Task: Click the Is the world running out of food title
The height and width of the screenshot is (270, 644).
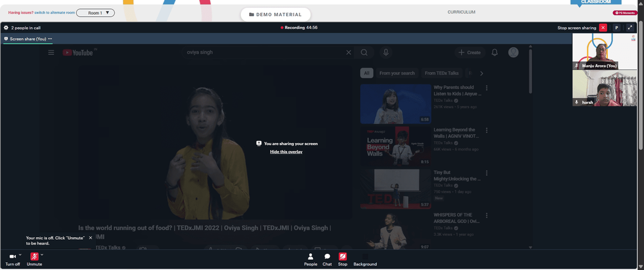Action: pos(205,232)
